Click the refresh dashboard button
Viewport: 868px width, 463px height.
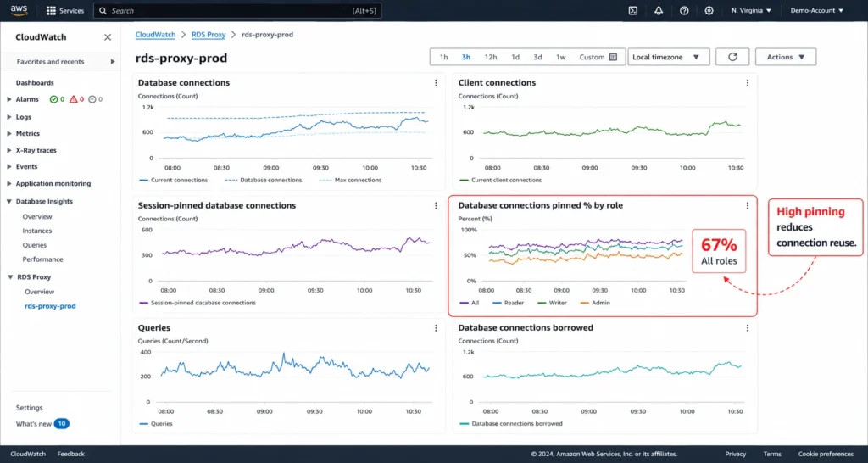tap(732, 57)
